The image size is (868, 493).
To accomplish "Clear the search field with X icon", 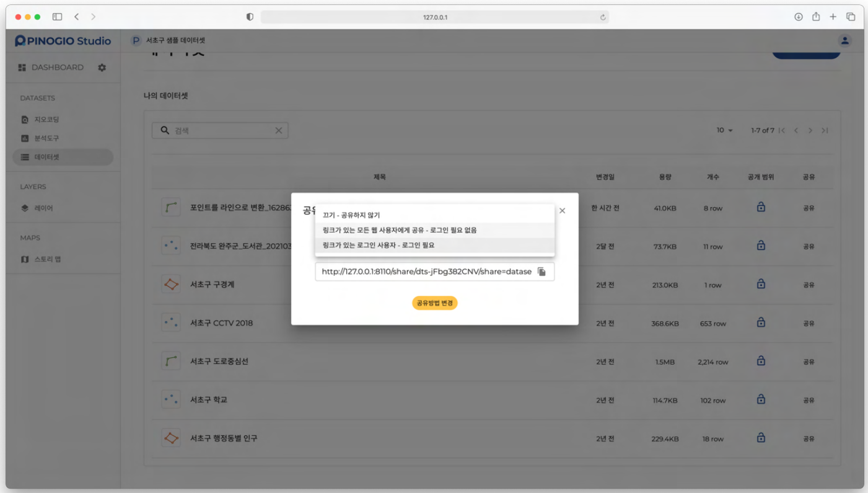I will (x=278, y=130).
